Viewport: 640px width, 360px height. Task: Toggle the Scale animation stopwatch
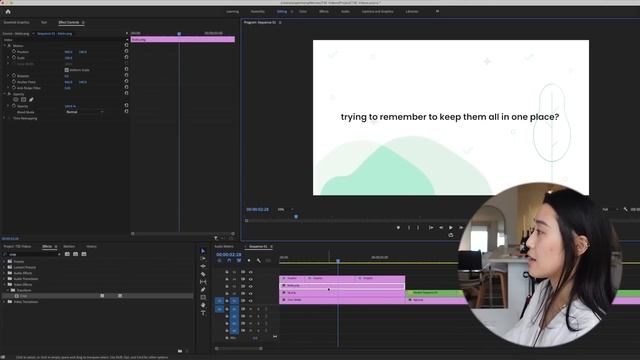tap(14, 58)
